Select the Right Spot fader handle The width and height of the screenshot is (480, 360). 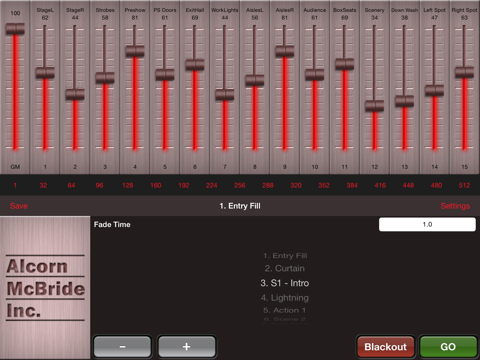click(x=464, y=72)
